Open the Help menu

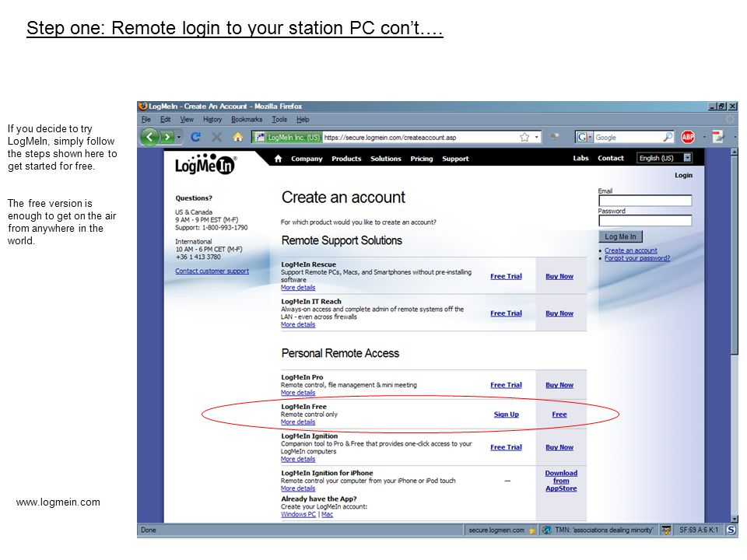(x=303, y=120)
